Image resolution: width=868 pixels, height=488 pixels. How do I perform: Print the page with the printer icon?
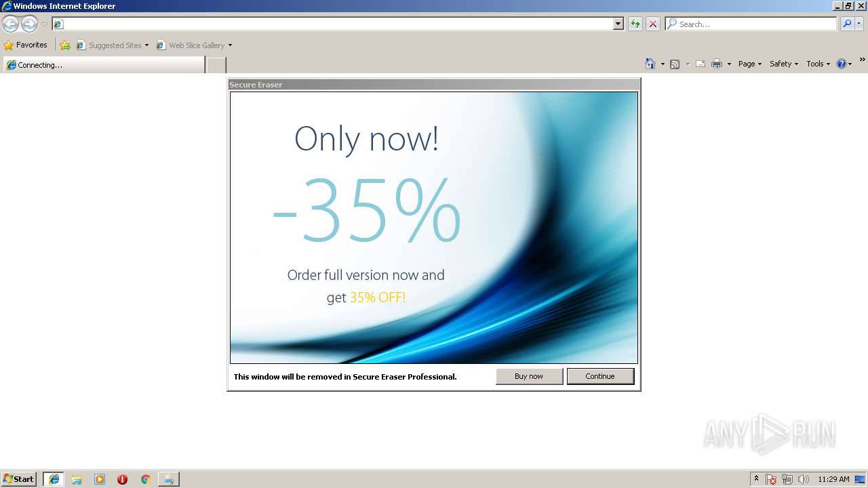(x=717, y=64)
